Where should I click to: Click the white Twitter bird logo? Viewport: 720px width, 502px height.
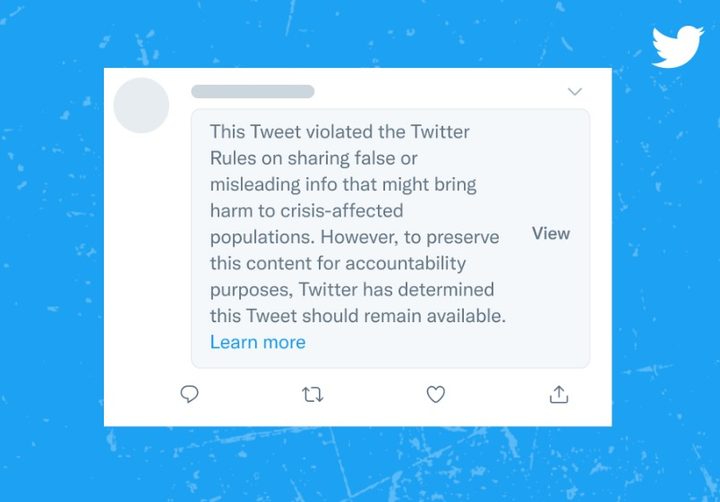(677, 47)
